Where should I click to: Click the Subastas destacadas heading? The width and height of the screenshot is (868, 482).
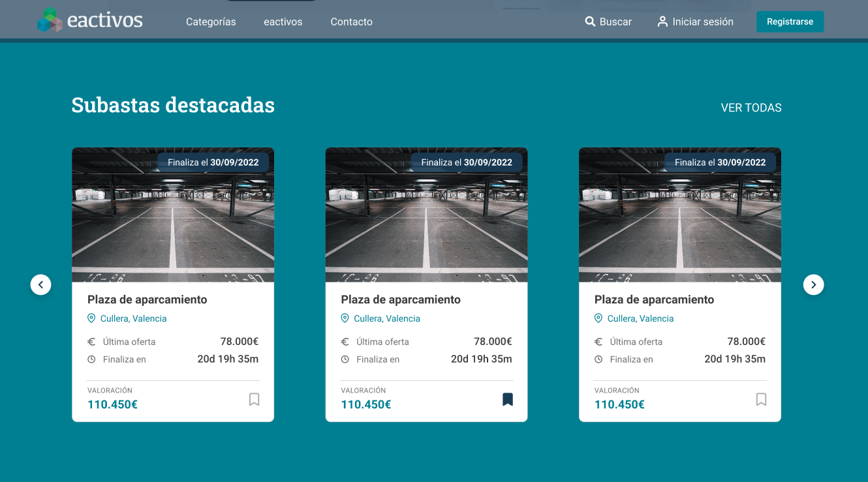click(173, 105)
